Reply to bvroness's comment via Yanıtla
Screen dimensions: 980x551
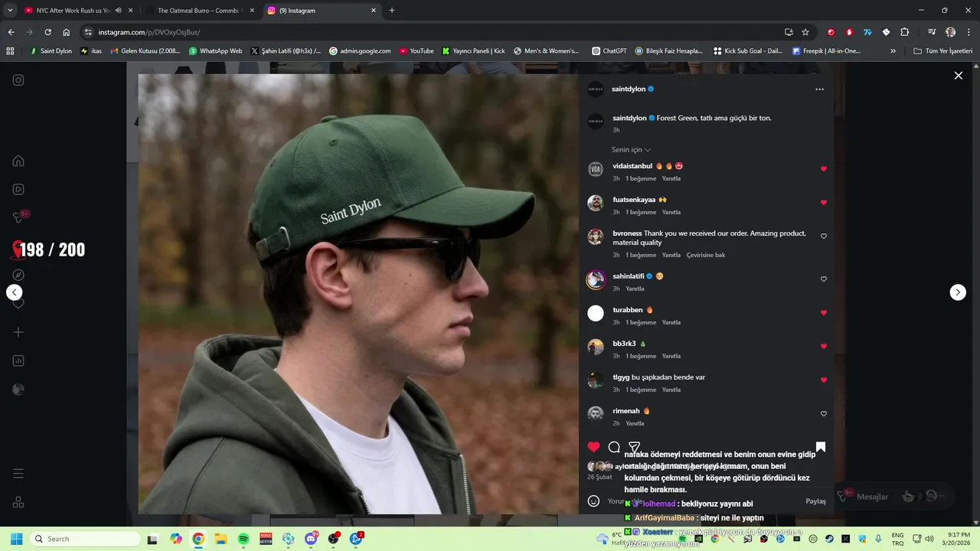point(671,255)
